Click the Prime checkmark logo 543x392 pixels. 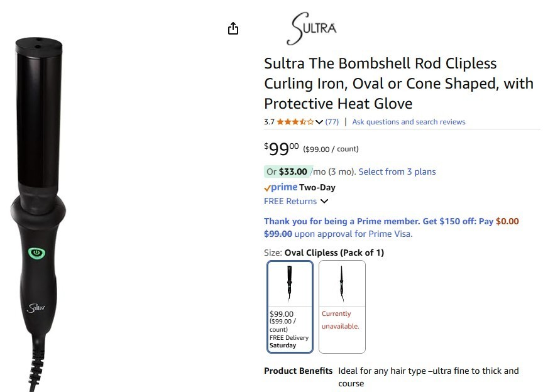(280, 187)
